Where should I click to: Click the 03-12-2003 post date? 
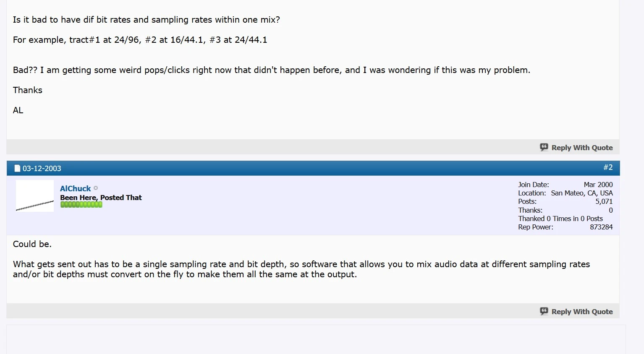[x=42, y=169]
